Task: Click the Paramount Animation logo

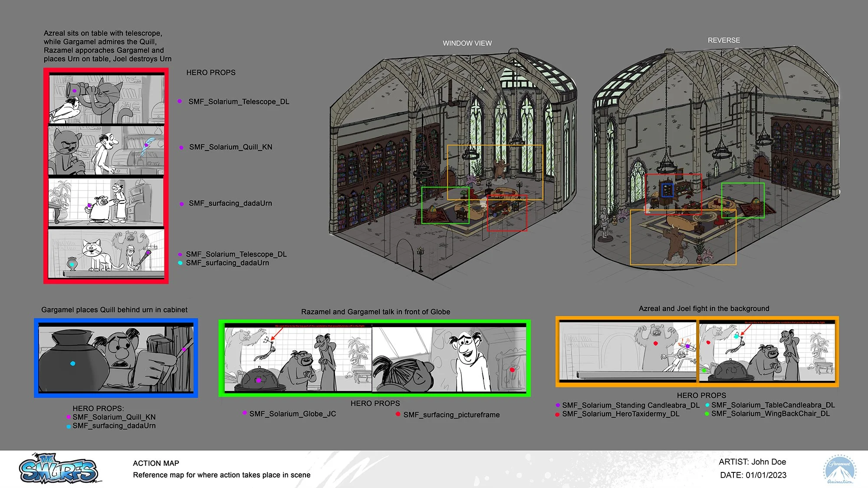Action: (839, 469)
